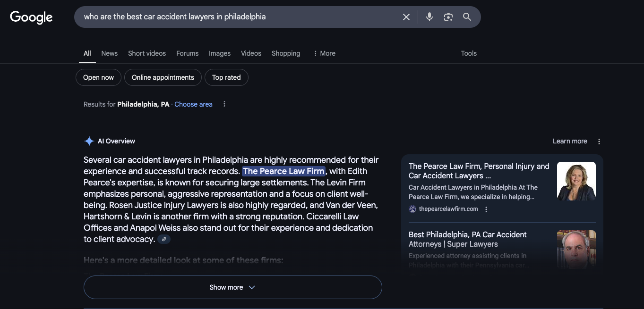Toggle the Open now filter chip
644x309 pixels.
98,77
